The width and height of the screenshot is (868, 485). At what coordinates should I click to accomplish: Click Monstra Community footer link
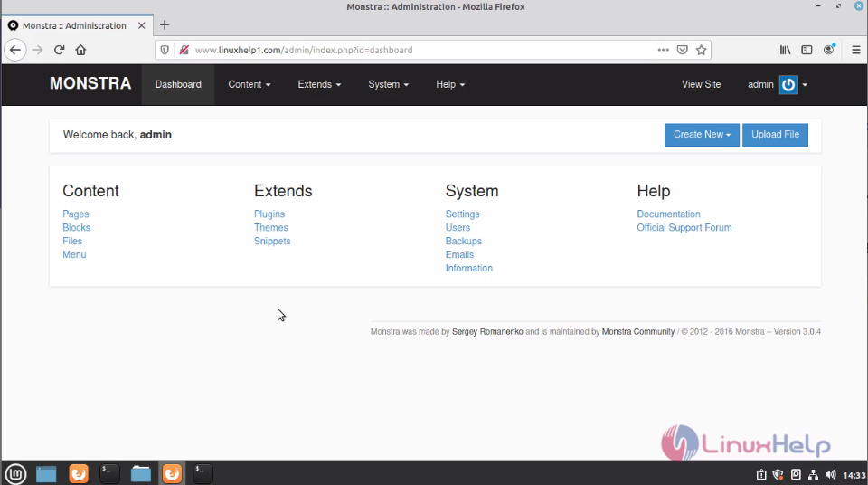point(638,331)
